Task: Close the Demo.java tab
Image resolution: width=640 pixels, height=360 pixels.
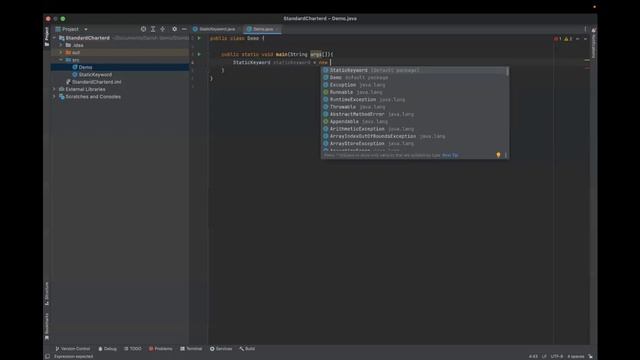Action: 277,29
